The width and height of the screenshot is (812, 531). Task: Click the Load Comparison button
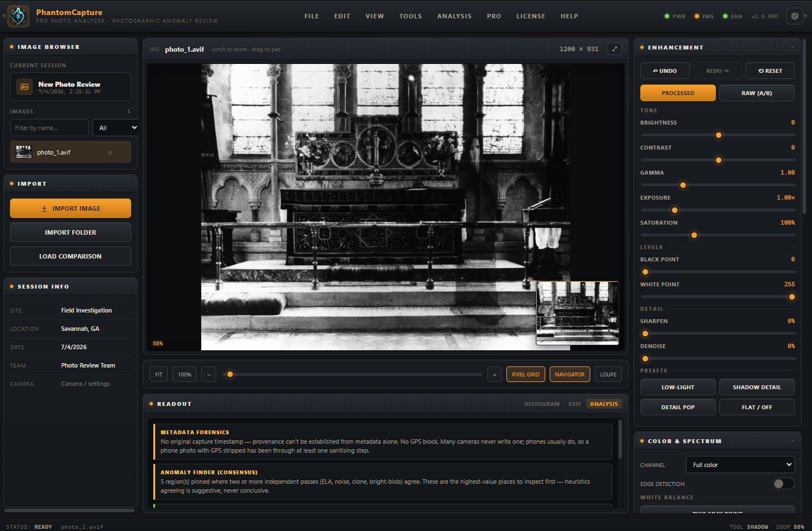(71, 256)
